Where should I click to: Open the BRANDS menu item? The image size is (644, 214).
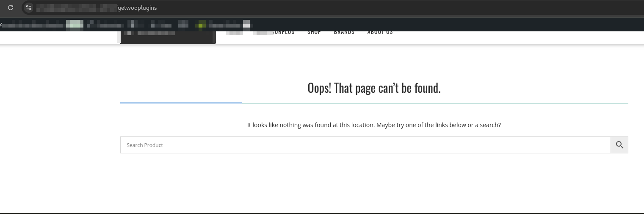click(344, 32)
